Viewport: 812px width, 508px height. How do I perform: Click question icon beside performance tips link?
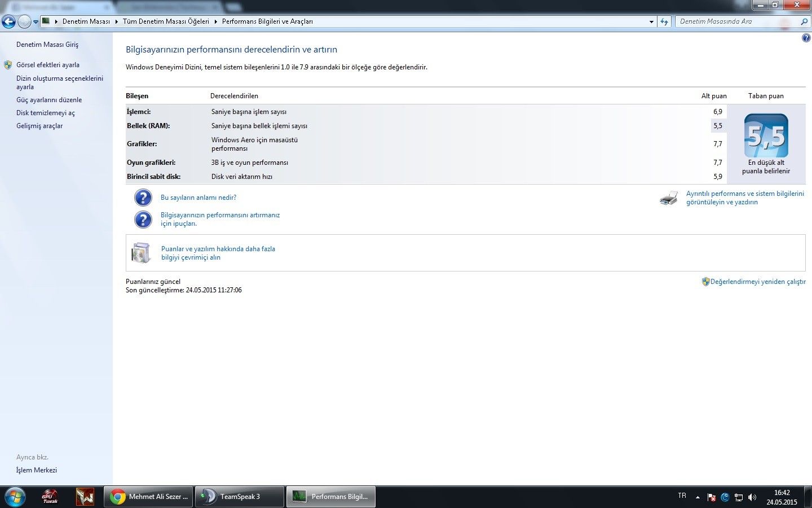pyautogui.click(x=143, y=220)
